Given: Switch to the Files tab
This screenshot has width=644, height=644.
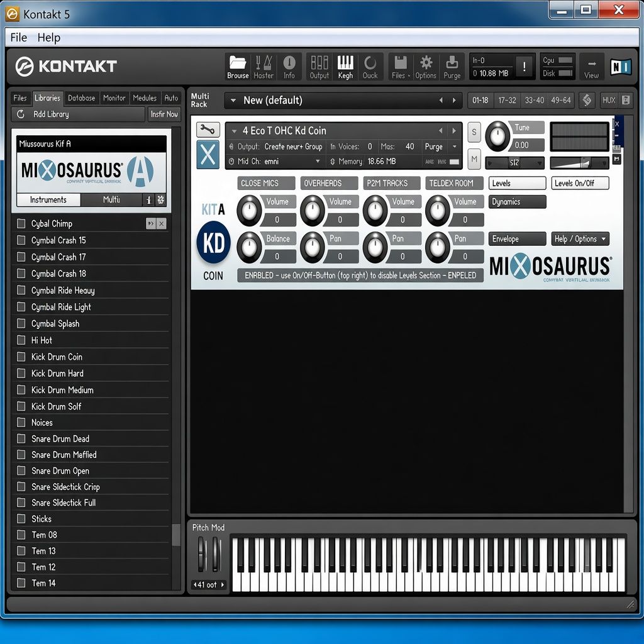Looking at the screenshot, I should (19, 97).
